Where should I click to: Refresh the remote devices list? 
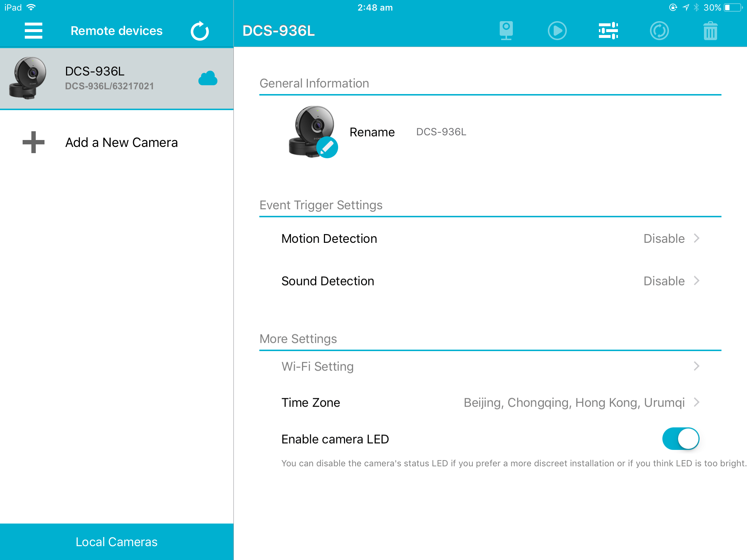(x=200, y=31)
